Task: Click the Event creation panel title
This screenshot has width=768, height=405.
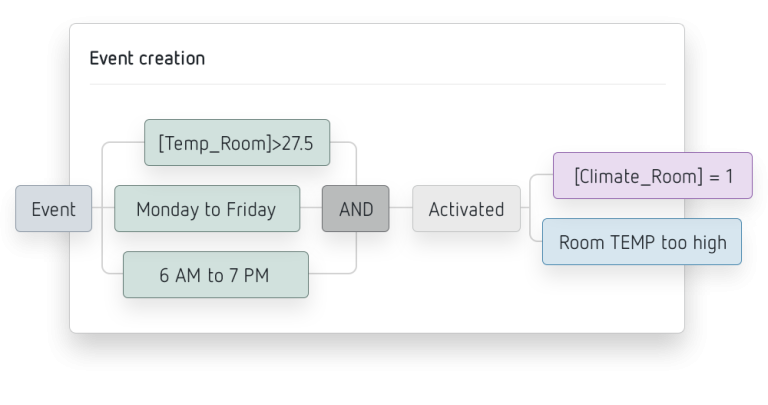Action: pos(147,58)
